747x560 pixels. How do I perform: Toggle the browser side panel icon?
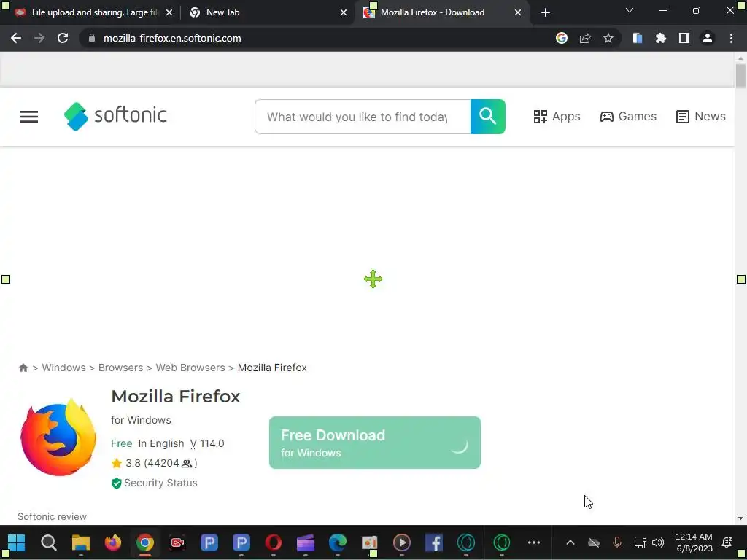pyautogui.click(x=684, y=38)
